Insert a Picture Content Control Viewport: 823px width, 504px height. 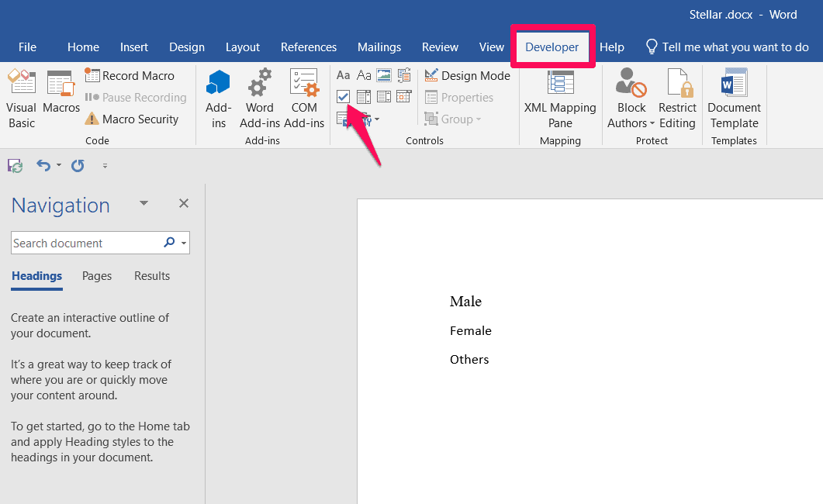(386, 75)
